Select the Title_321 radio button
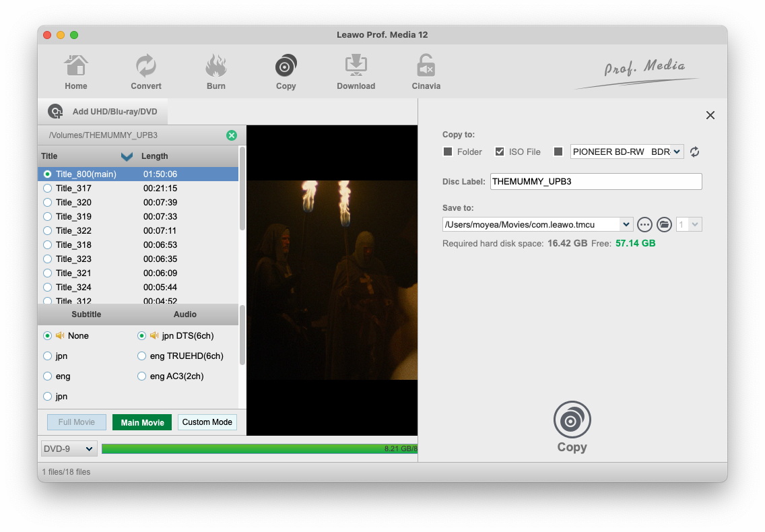Image resolution: width=765 pixels, height=532 pixels. (x=47, y=273)
